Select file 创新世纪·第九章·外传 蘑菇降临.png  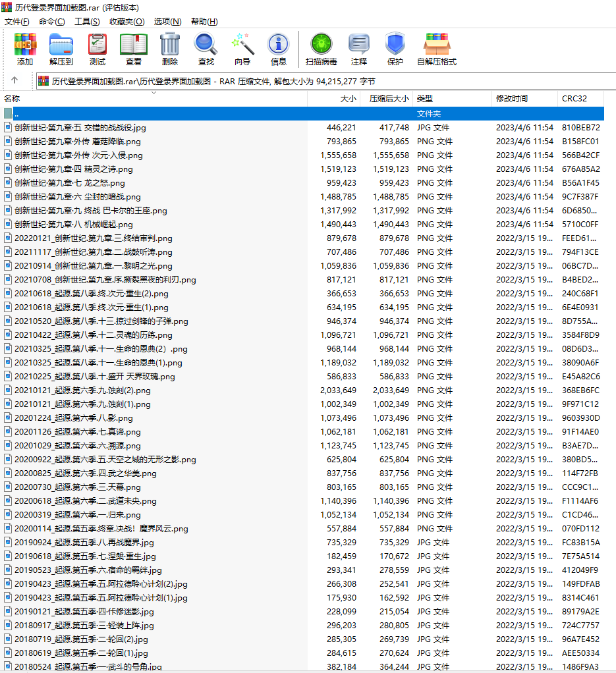coord(77,141)
